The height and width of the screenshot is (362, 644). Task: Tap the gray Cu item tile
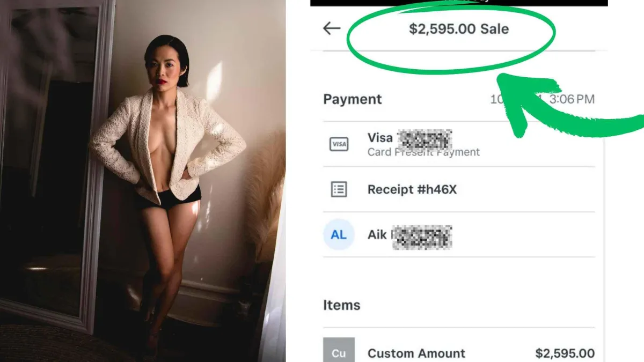(x=339, y=350)
